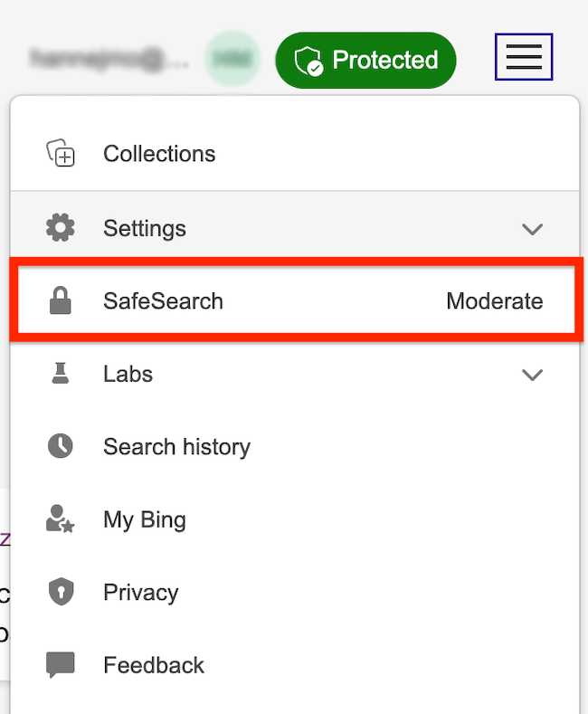Click the Collections icon
Screen dimensions: 588x714
point(61,153)
